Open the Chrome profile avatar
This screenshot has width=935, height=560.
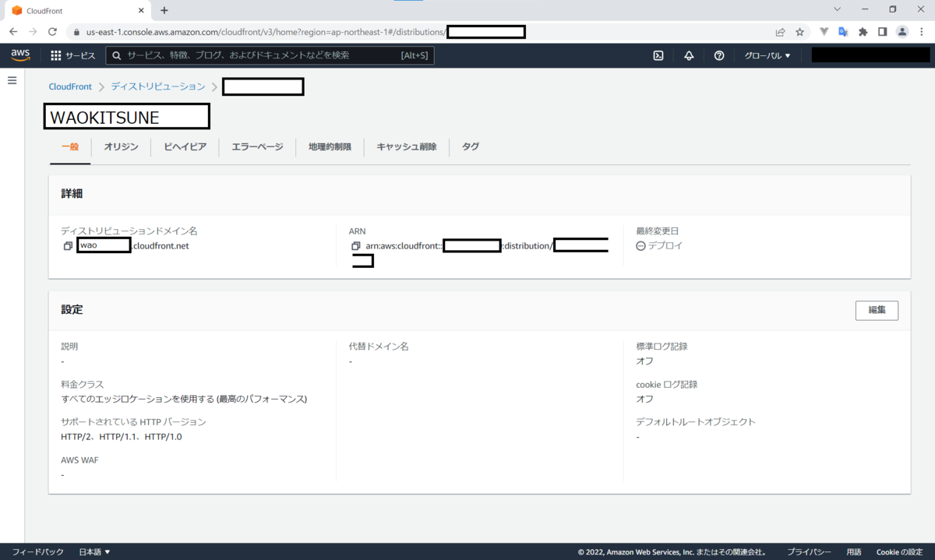coord(902,32)
